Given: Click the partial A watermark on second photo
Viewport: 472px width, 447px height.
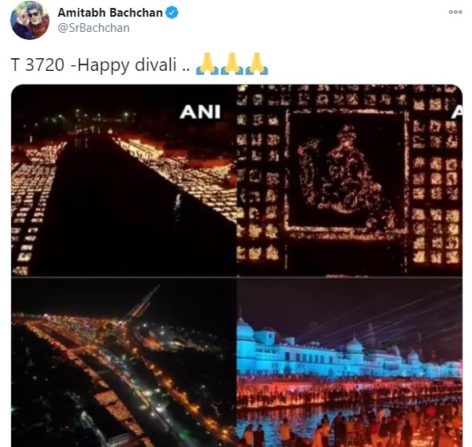Looking at the screenshot, I should coord(457,113).
